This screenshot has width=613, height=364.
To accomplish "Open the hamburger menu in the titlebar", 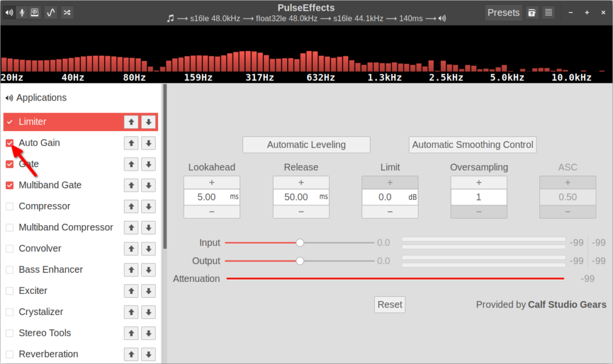I will 548,12.
